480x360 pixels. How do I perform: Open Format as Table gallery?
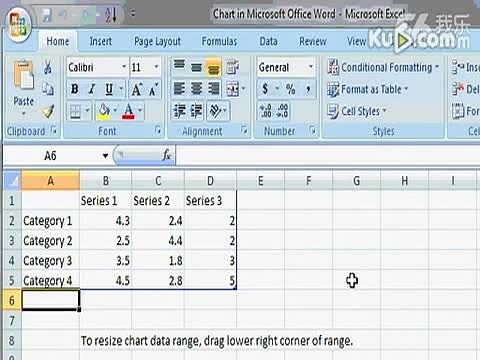368,89
